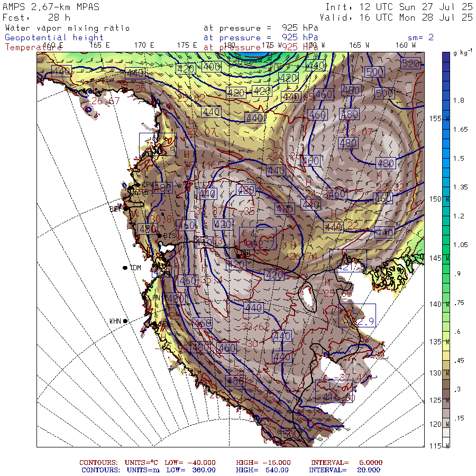The image size is (476, 476).
Task: Click the 170 E longitude label
Action: coord(144,45)
